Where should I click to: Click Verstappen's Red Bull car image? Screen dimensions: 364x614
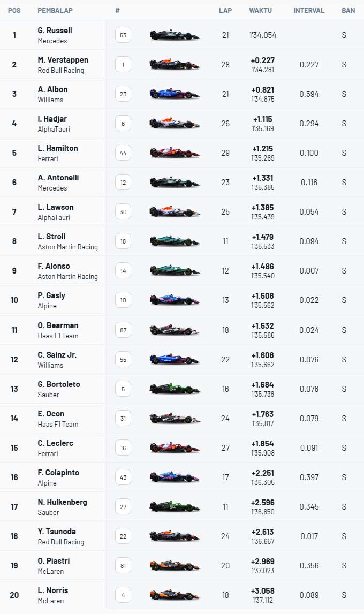click(174, 65)
